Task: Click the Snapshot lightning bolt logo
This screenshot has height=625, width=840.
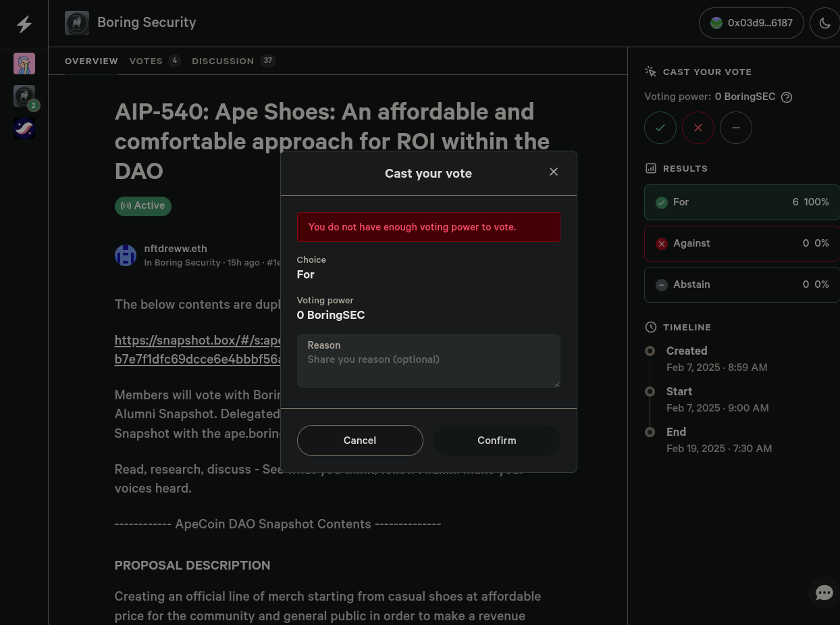Action: click(24, 24)
